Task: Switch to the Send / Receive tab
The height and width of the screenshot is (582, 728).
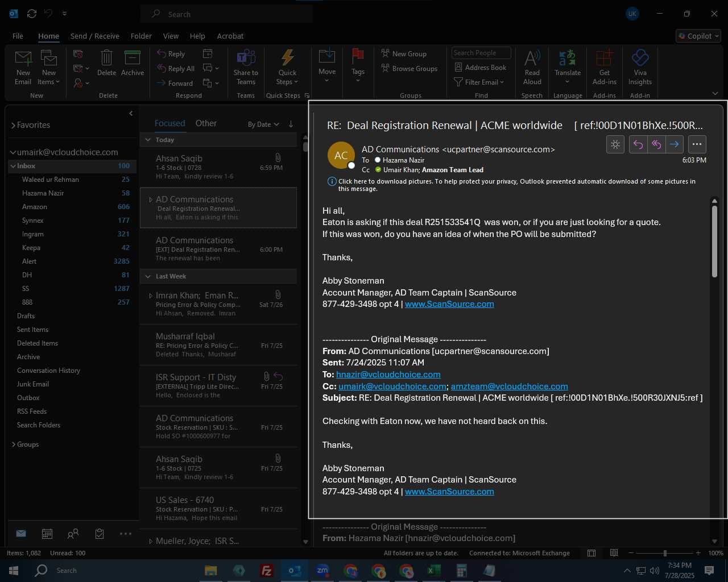Action: pyautogui.click(x=95, y=36)
